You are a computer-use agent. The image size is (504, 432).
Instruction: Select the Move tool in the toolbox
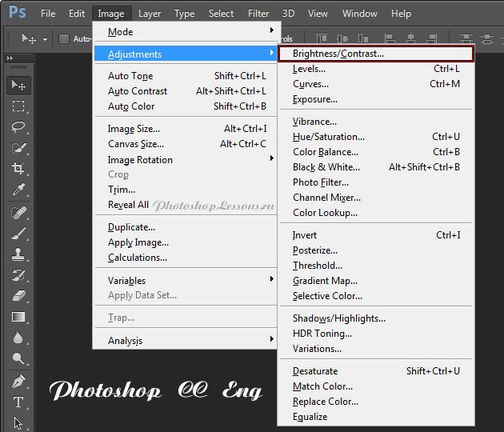pyautogui.click(x=18, y=86)
